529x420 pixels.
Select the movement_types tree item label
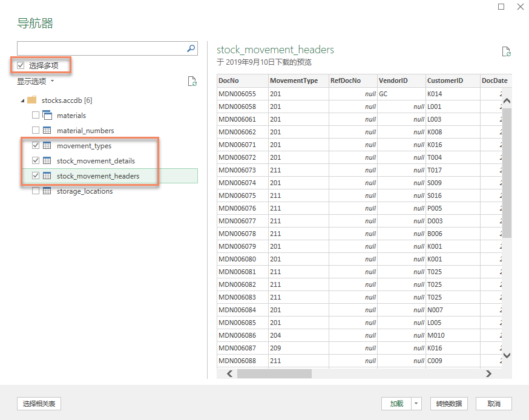coord(84,146)
